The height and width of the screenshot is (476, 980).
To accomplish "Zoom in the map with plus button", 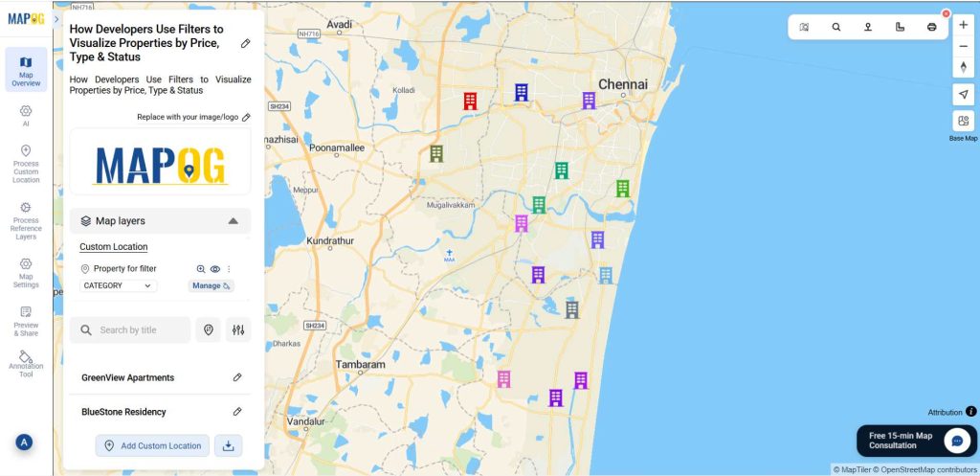I will point(963,25).
